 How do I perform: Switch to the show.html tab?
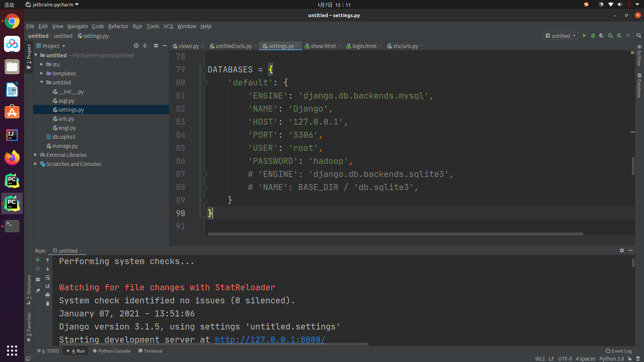point(323,46)
